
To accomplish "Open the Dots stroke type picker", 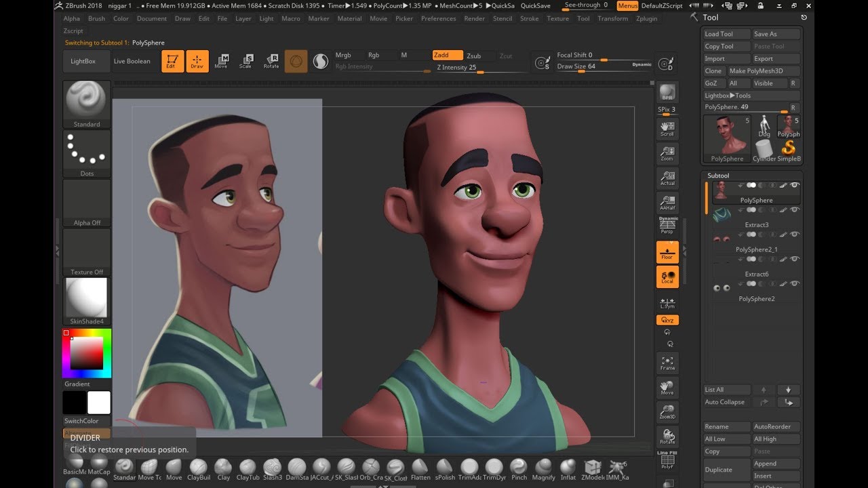I will (x=87, y=153).
